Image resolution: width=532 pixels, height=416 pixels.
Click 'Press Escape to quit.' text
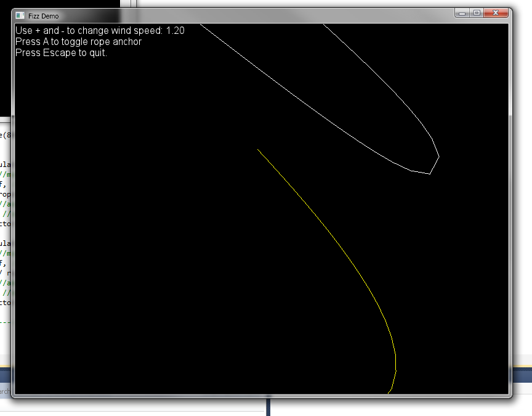(x=61, y=53)
